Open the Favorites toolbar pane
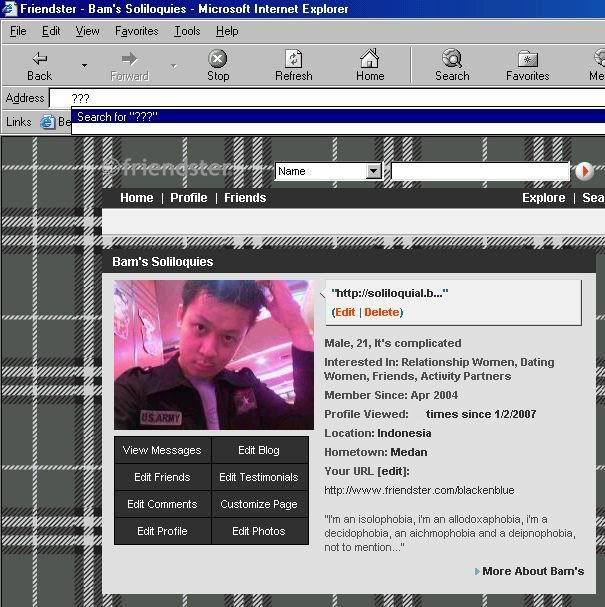Screen dimensions: 605x607 (528, 66)
